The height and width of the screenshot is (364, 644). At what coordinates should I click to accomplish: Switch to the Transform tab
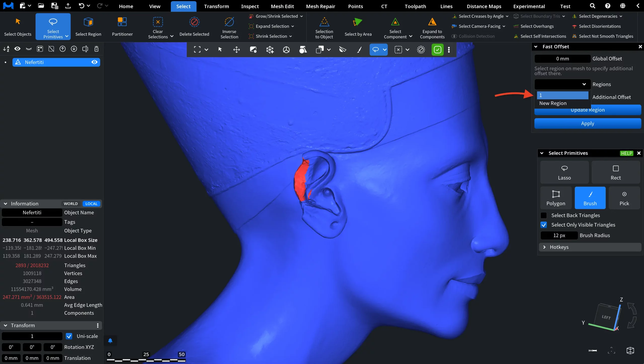pyautogui.click(x=216, y=6)
